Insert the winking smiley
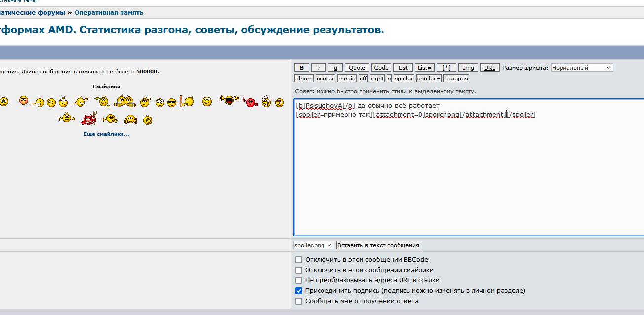 pos(51,103)
